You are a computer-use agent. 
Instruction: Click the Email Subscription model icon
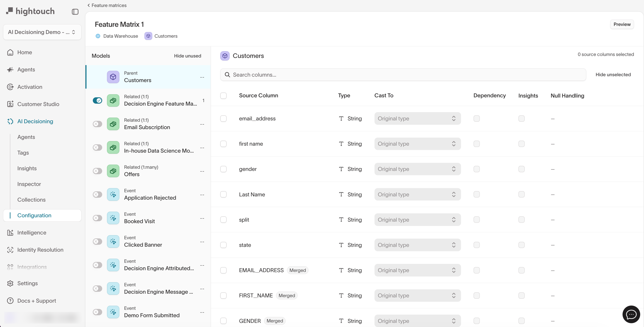pos(113,124)
